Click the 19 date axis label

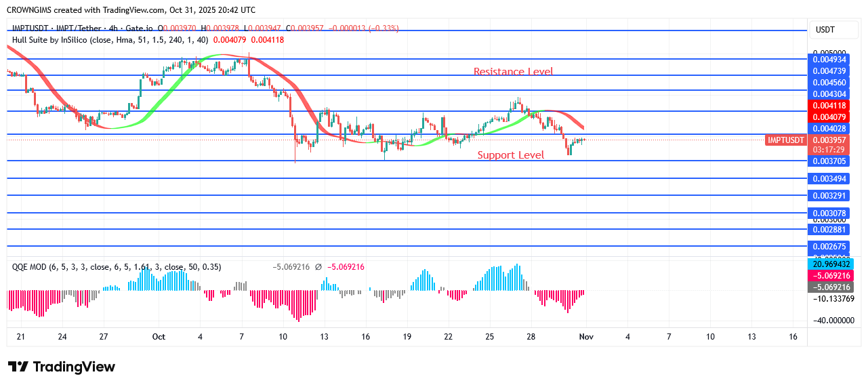pyautogui.click(x=407, y=337)
